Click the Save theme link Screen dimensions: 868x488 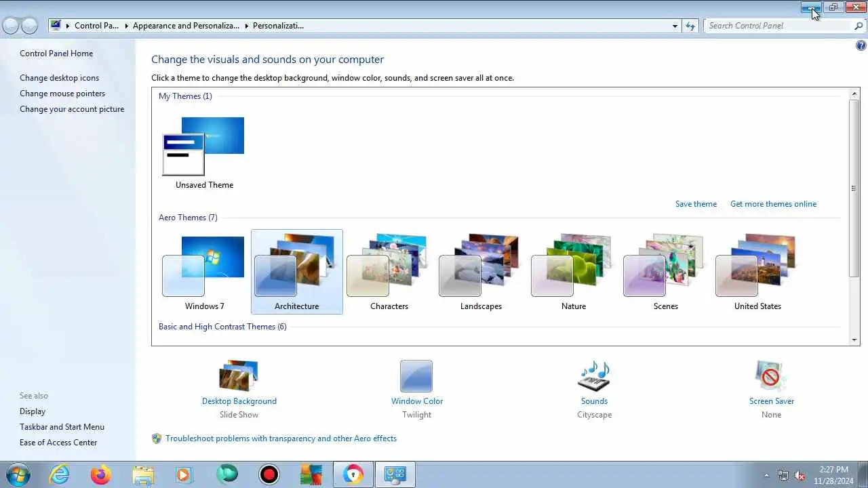pos(696,204)
